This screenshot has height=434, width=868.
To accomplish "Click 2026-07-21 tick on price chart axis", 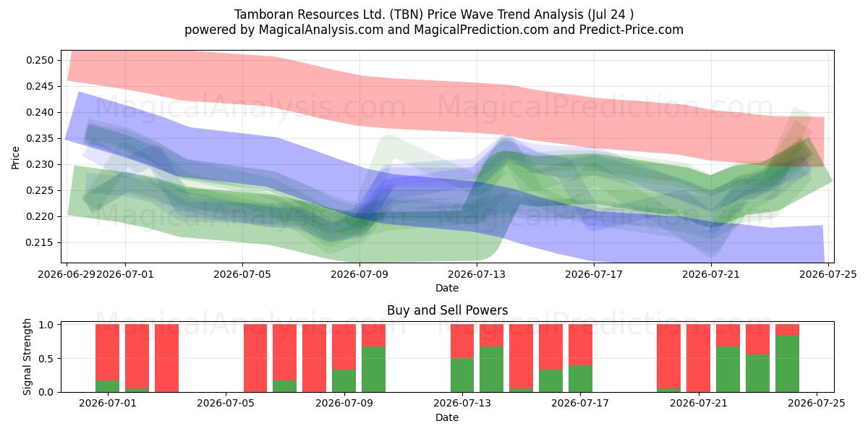I will 712,274.
